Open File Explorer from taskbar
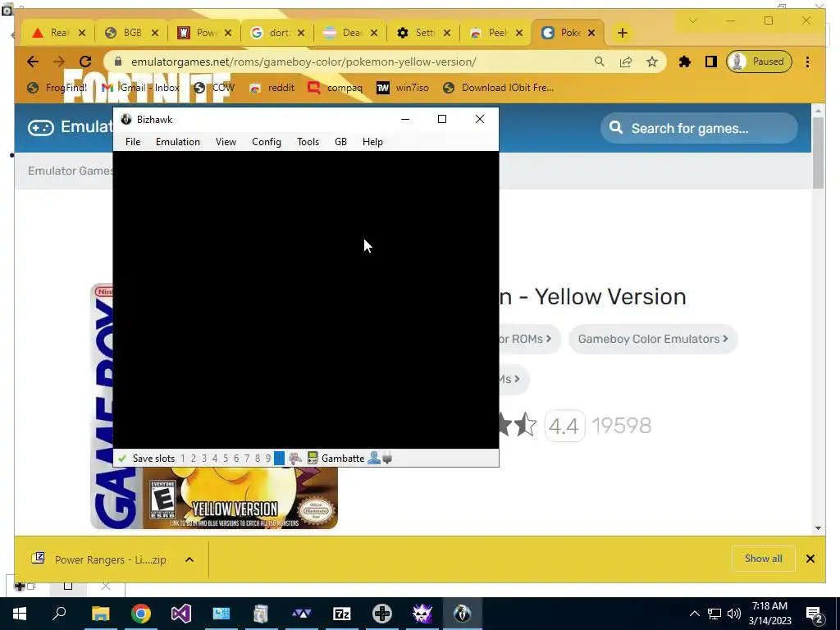This screenshot has width=840, height=630. [100, 614]
